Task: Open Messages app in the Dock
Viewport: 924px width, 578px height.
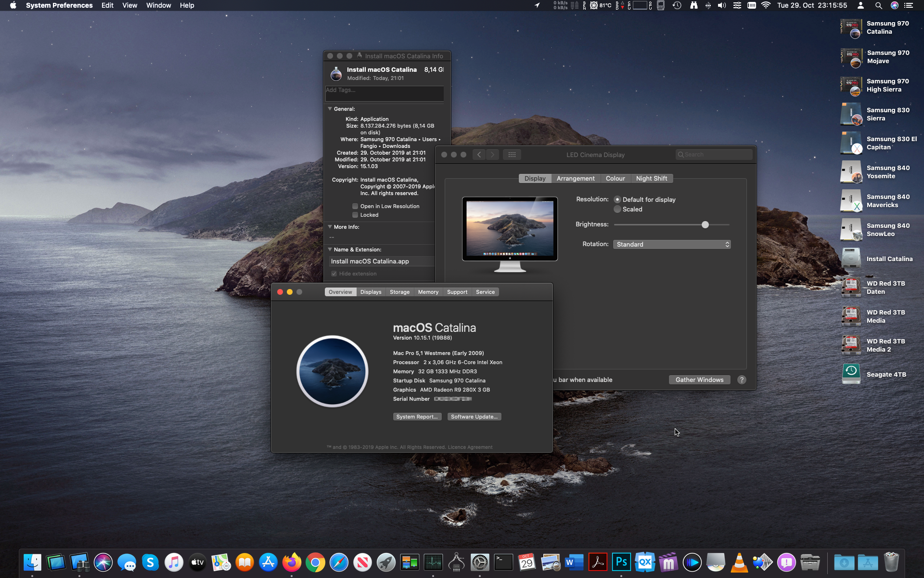Action: (x=127, y=562)
